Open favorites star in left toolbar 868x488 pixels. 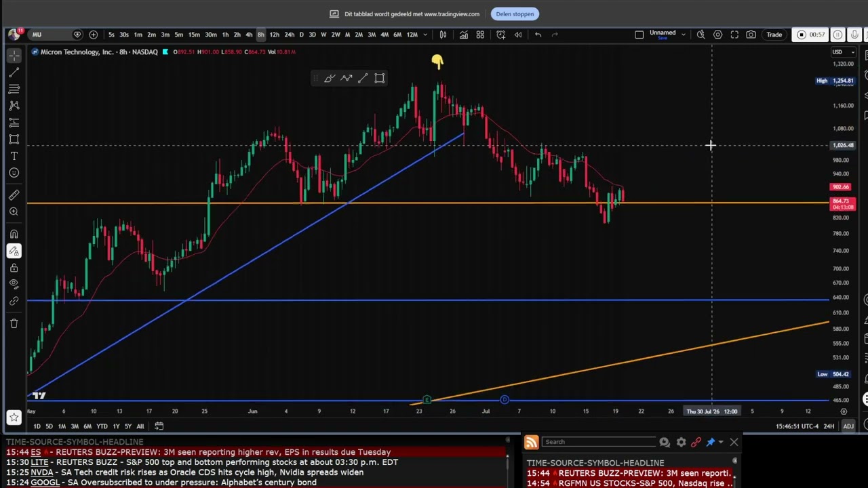14,418
